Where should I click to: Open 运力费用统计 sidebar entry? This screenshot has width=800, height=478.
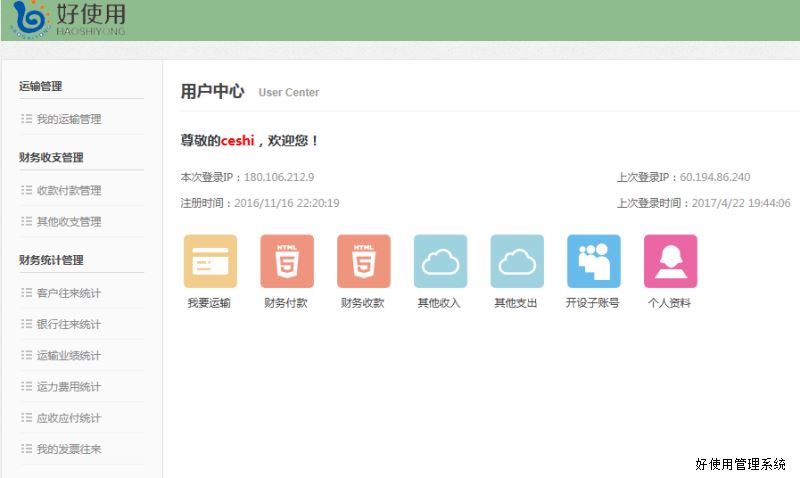69,386
